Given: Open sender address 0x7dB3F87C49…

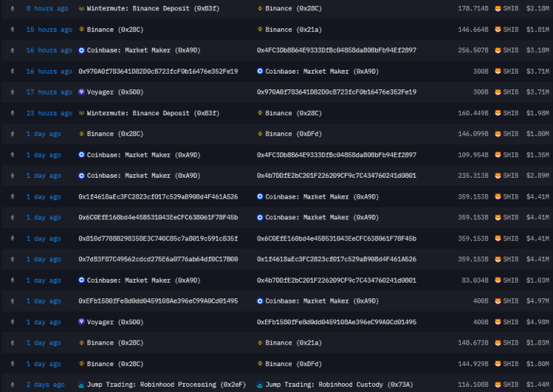Looking at the screenshot, I should [x=158, y=260].
